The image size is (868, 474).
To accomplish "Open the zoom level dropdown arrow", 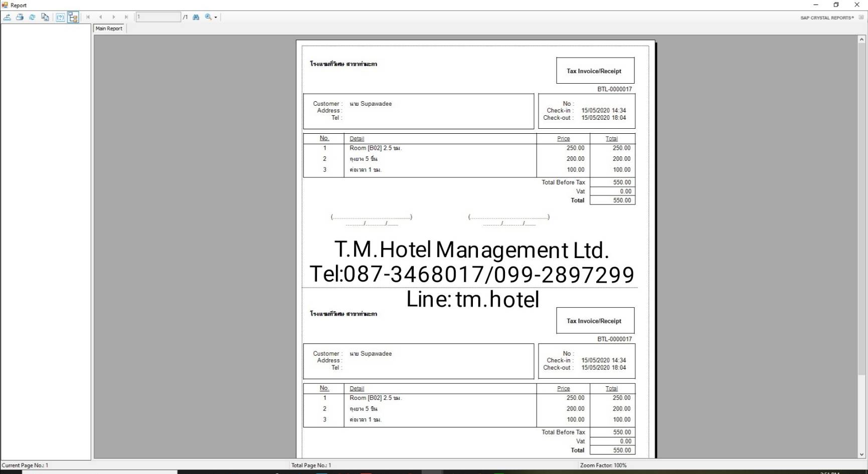I will click(215, 17).
